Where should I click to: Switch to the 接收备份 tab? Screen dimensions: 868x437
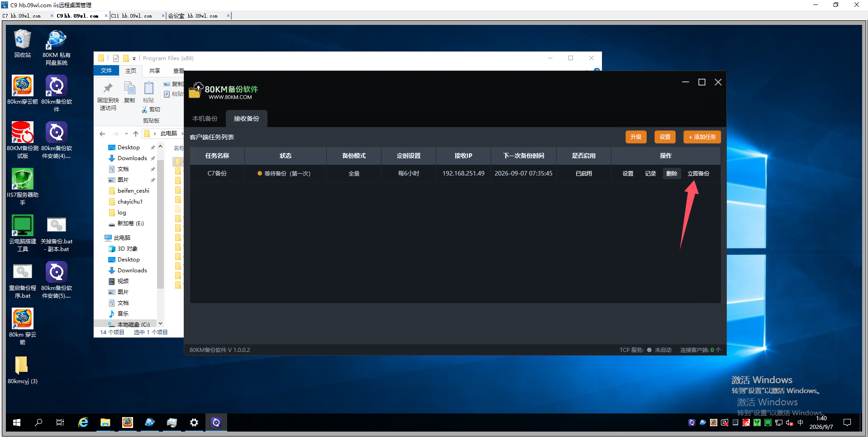tap(247, 119)
